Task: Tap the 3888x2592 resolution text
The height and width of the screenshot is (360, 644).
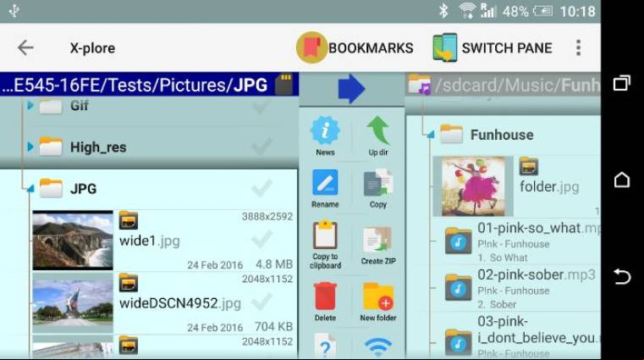Action: [267, 217]
